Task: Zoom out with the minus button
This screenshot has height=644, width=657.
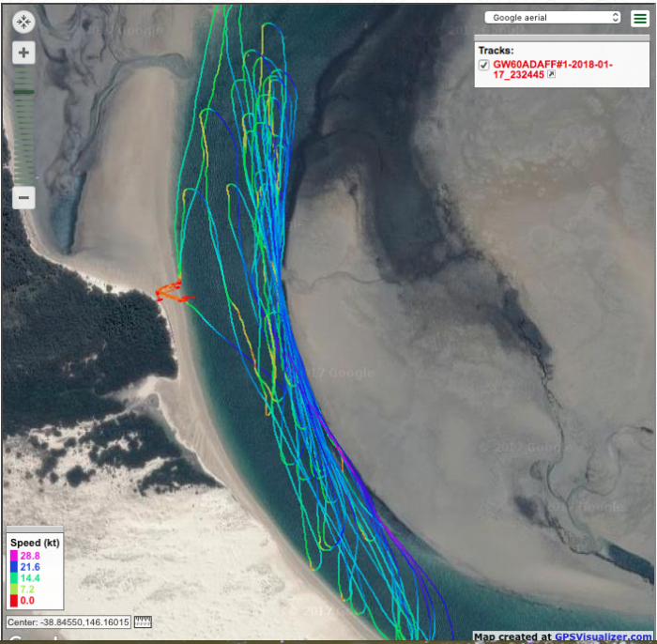Action: (24, 197)
